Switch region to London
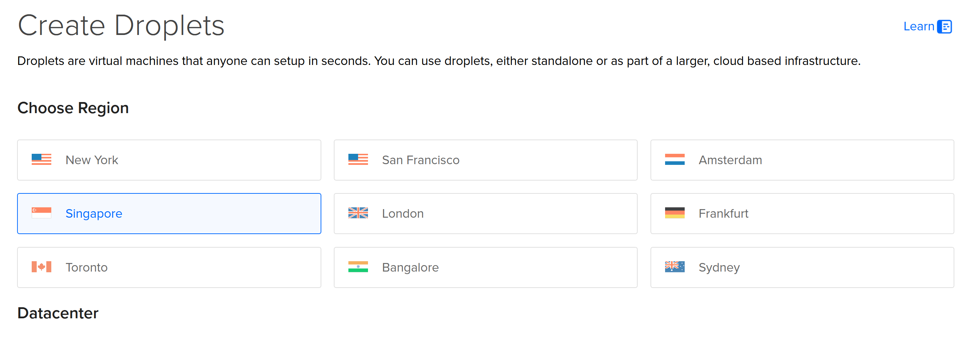The height and width of the screenshot is (339, 980). [x=486, y=214]
